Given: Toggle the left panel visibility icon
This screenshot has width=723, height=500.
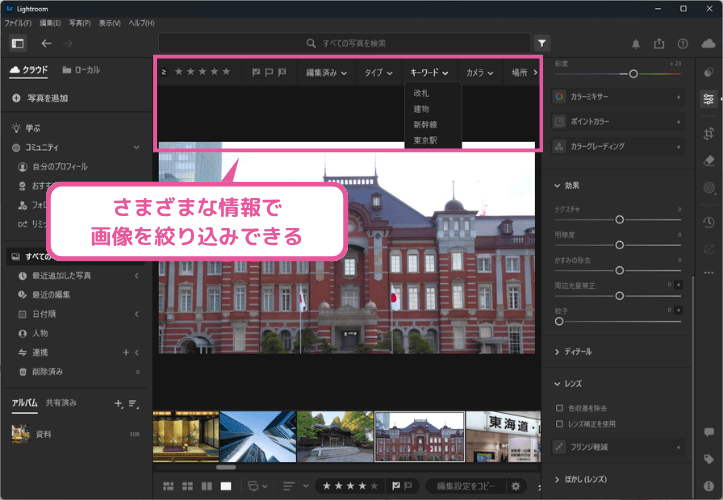Looking at the screenshot, I should (x=17, y=44).
